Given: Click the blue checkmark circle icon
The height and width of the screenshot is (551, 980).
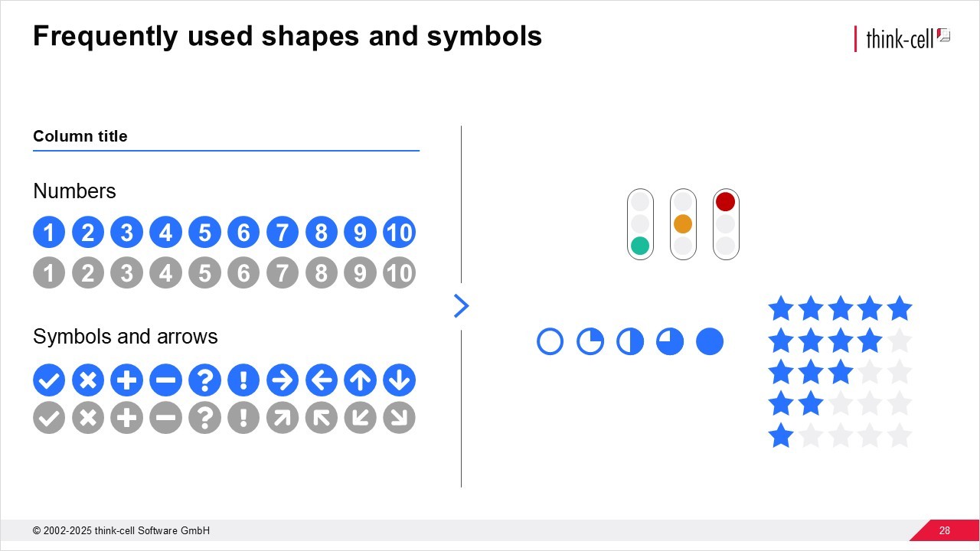Looking at the screenshot, I should [x=49, y=380].
